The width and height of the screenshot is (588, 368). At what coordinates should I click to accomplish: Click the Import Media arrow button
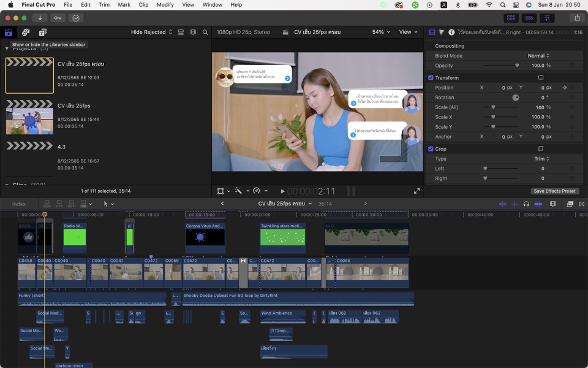[x=40, y=18]
